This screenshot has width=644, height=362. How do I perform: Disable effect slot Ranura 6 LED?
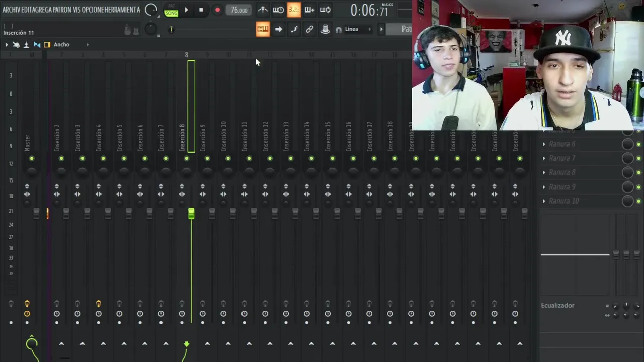click(x=639, y=144)
